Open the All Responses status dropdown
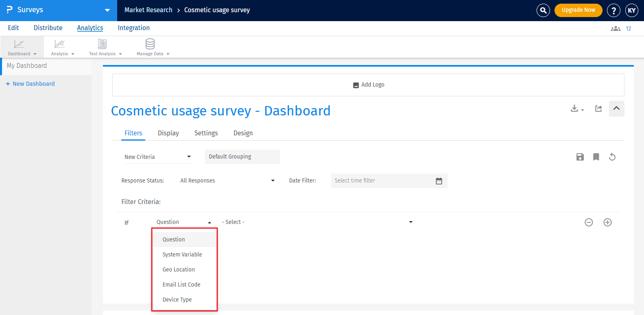The height and width of the screenshot is (315, 644). click(227, 181)
